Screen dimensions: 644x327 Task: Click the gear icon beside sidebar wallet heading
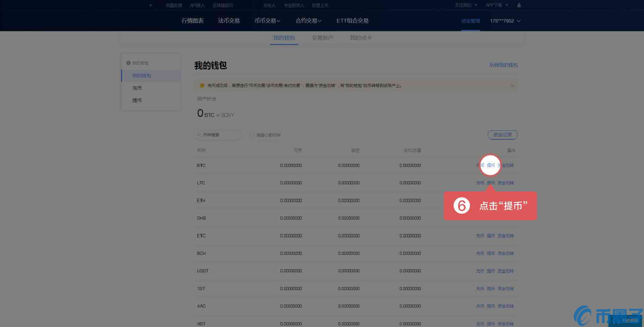point(128,63)
